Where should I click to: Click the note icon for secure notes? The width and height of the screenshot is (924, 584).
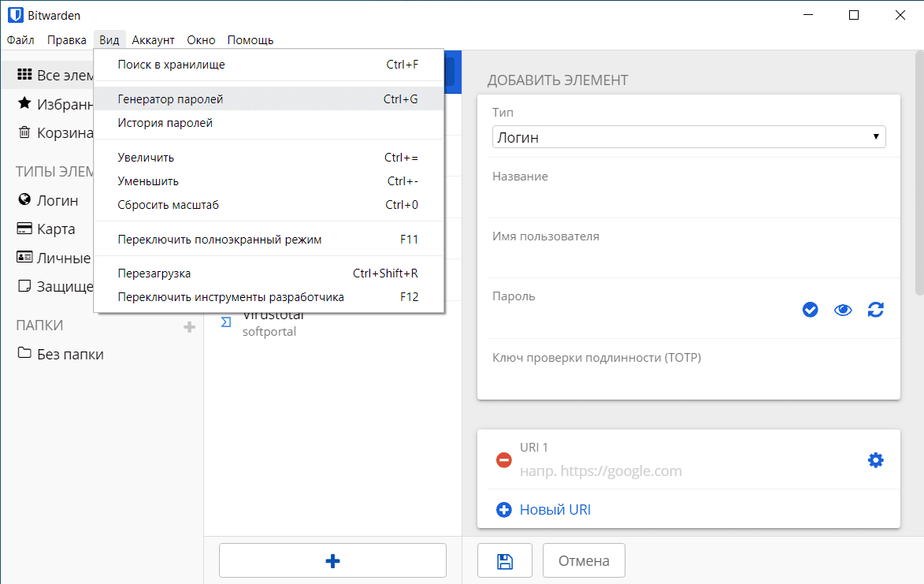point(24,286)
